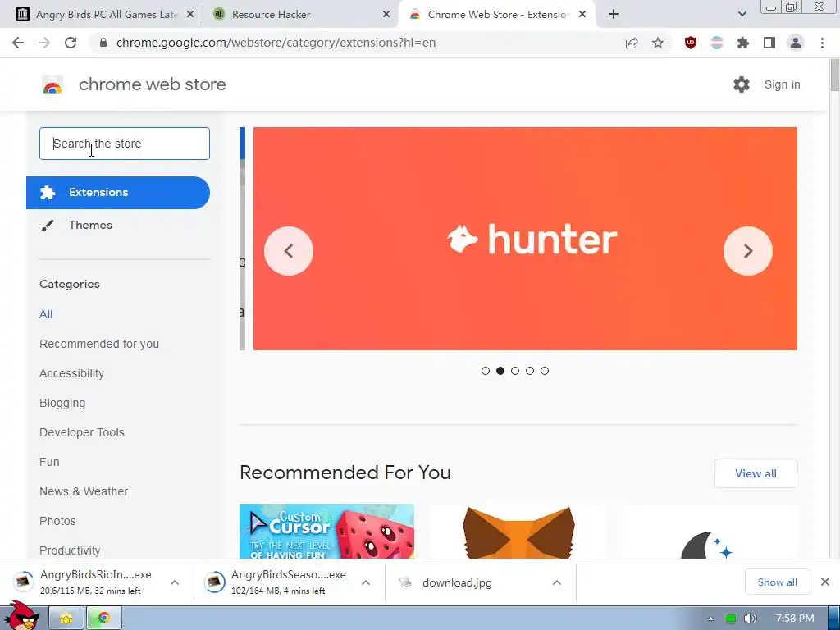Click the striped extension icon beside uBlock
This screenshot has height=630, width=840.
[x=717, y=43]
